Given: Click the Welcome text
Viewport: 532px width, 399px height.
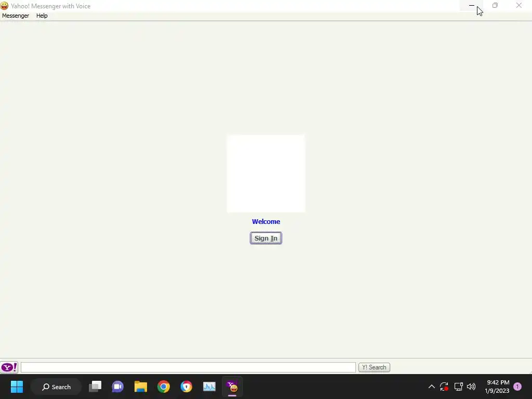Looking at the screenshot, I should pos(265,221).
